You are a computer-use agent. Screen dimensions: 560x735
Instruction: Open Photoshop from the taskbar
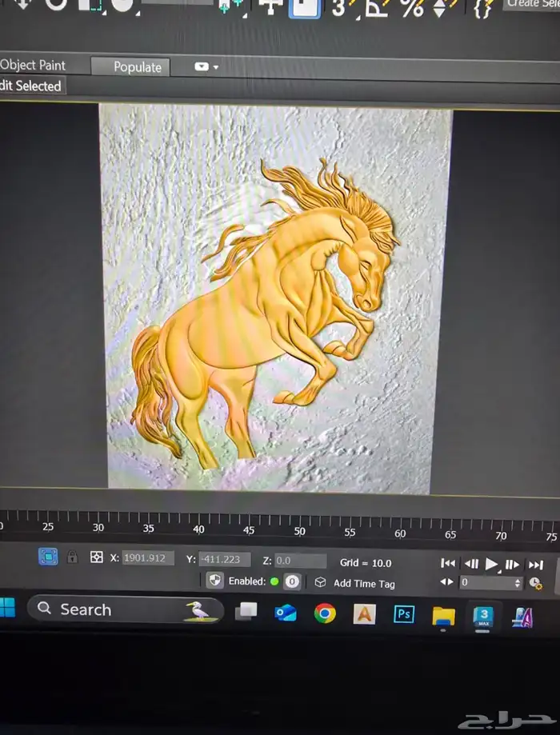[x=404, y=614]
